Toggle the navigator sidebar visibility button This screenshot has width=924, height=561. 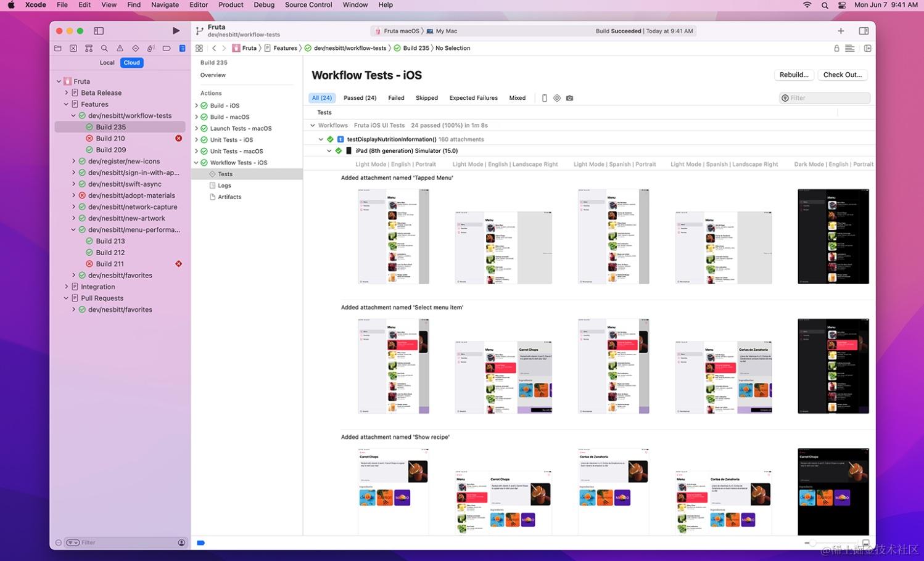point(99,31)
